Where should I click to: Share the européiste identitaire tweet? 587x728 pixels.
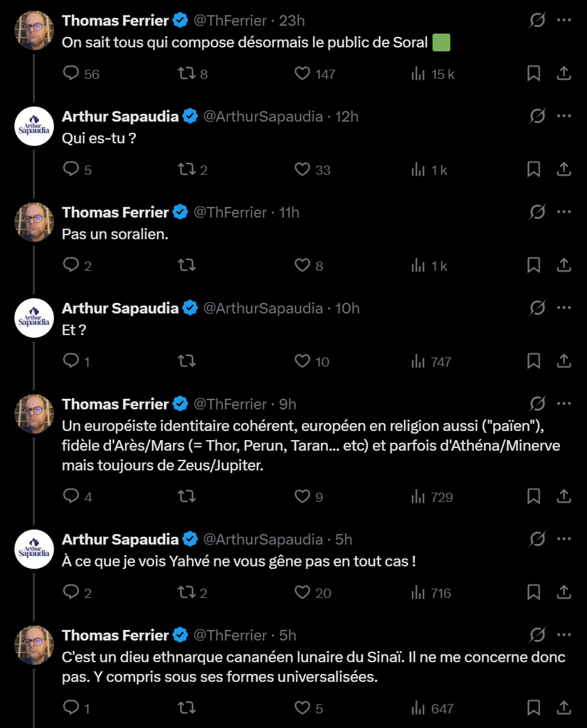[x=563, y=496]
